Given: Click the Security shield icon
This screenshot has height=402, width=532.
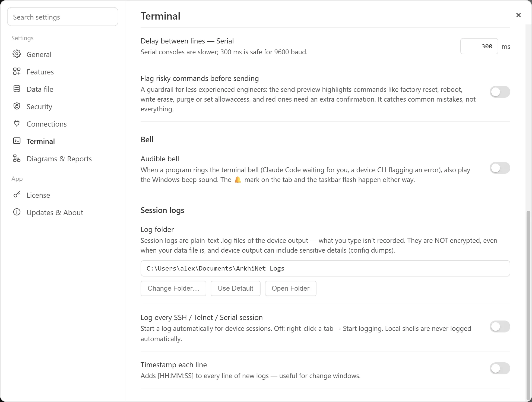Looking at the screenshot, I should point(17,106).
